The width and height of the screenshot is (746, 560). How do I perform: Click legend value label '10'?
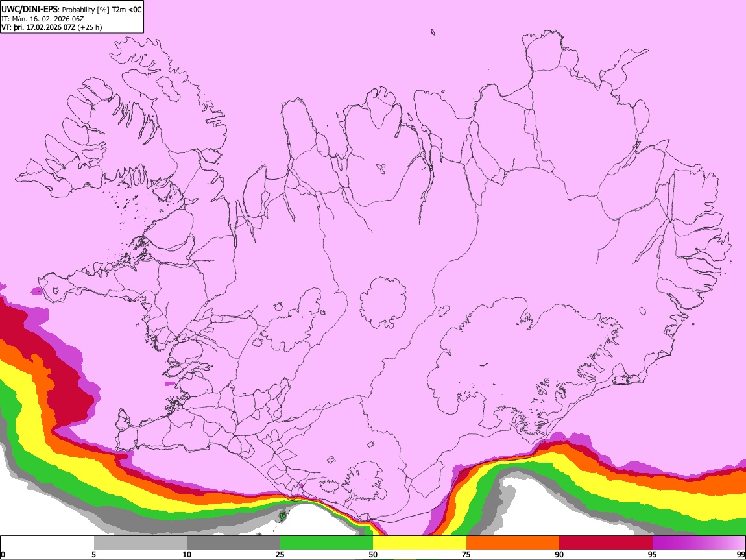[x=187, y=554]
